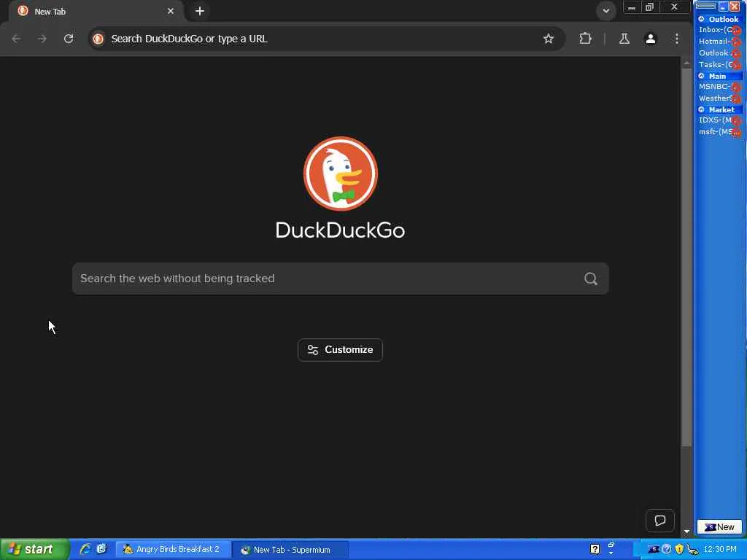Collapse the Market group in sidebar

coord(701,109)
